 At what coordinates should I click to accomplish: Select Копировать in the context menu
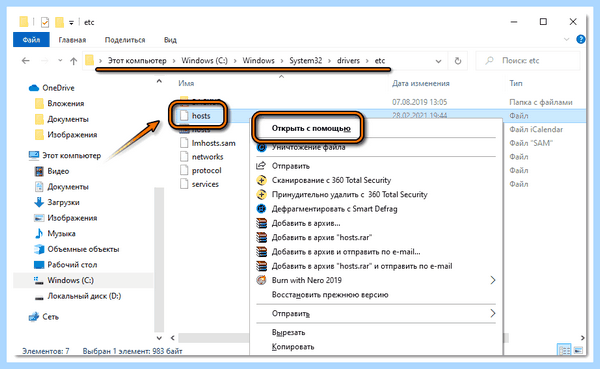[x=293, y=347]
